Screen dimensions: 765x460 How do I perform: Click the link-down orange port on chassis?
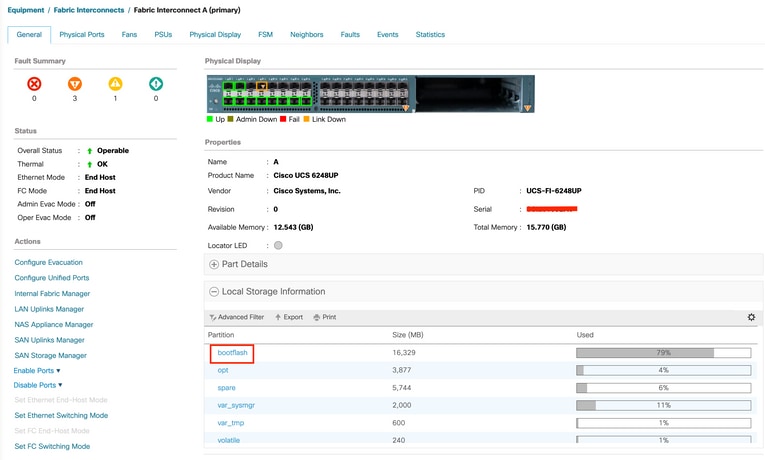coord(262,86)
